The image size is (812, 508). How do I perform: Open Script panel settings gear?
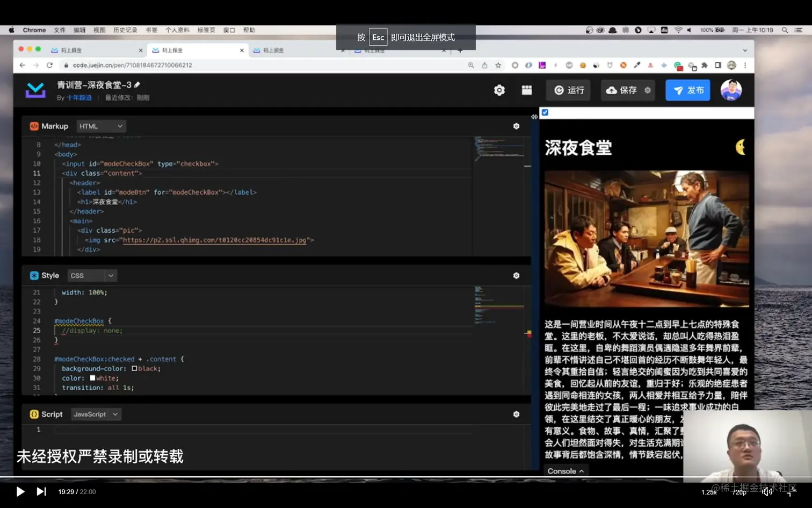pos(516,414)
